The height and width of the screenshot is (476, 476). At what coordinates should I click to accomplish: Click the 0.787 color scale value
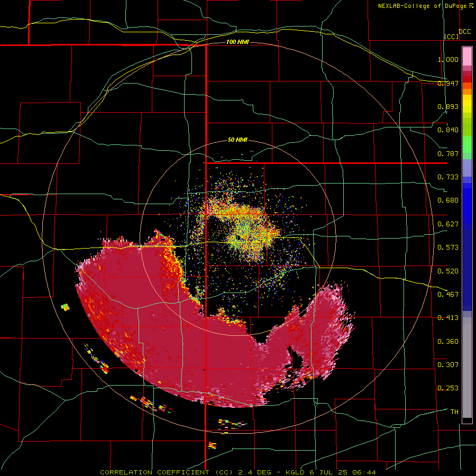click(448, 153)
